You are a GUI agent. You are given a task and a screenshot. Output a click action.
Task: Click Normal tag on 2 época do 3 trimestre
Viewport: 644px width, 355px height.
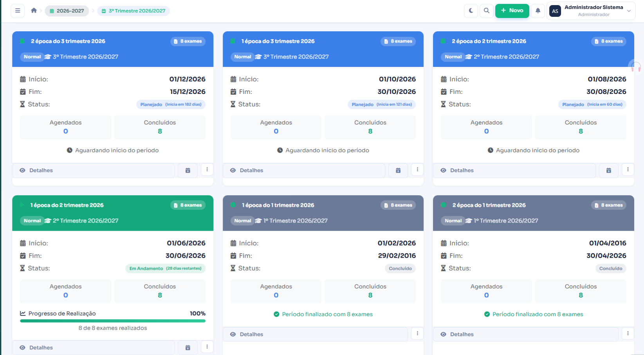(32, 57)
